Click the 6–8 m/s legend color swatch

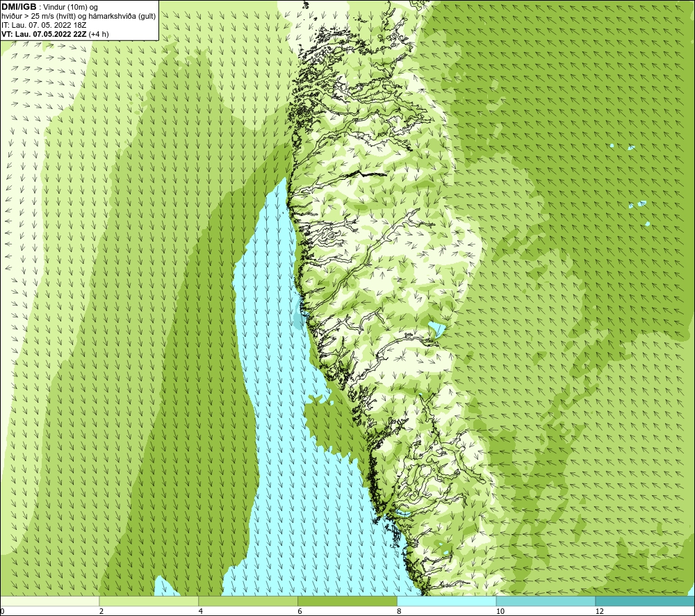coord(347,601)
